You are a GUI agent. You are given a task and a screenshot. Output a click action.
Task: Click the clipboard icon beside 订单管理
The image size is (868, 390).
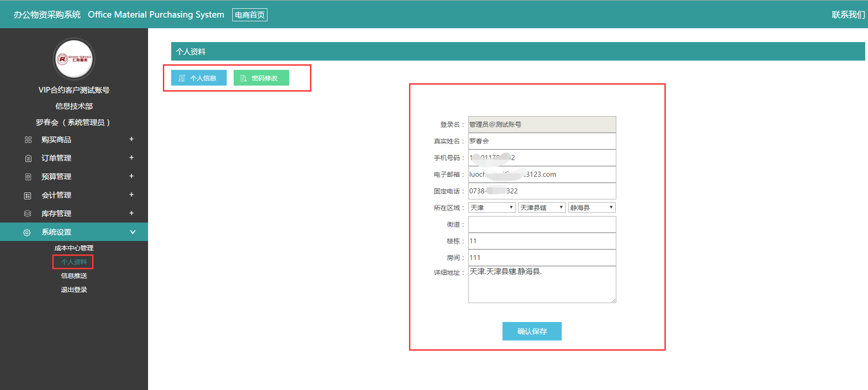tap(28, 158)
